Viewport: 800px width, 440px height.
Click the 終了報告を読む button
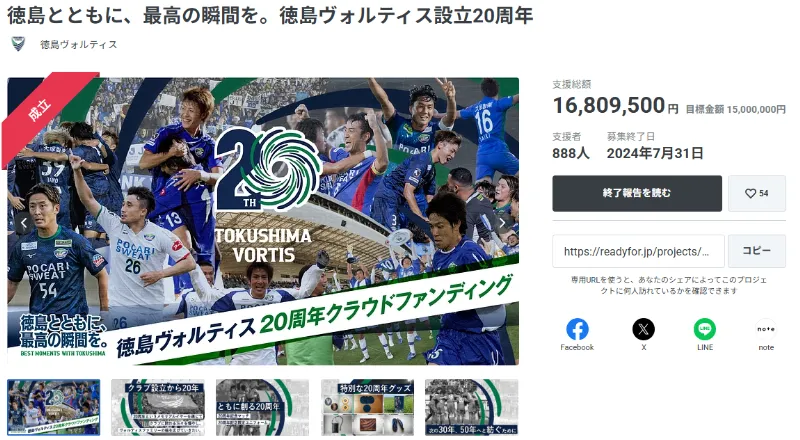pyautogui.click(x=637, y=193)
